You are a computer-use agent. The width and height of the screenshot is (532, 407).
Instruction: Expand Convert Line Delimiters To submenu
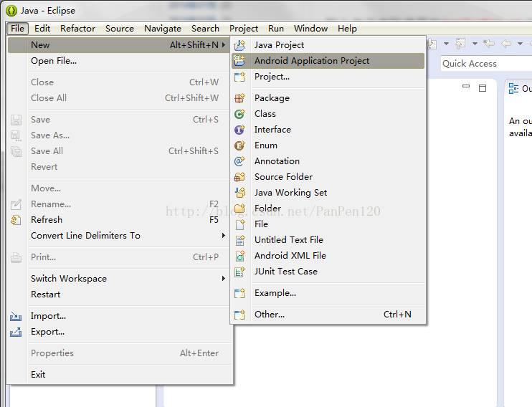coord(223,235)
